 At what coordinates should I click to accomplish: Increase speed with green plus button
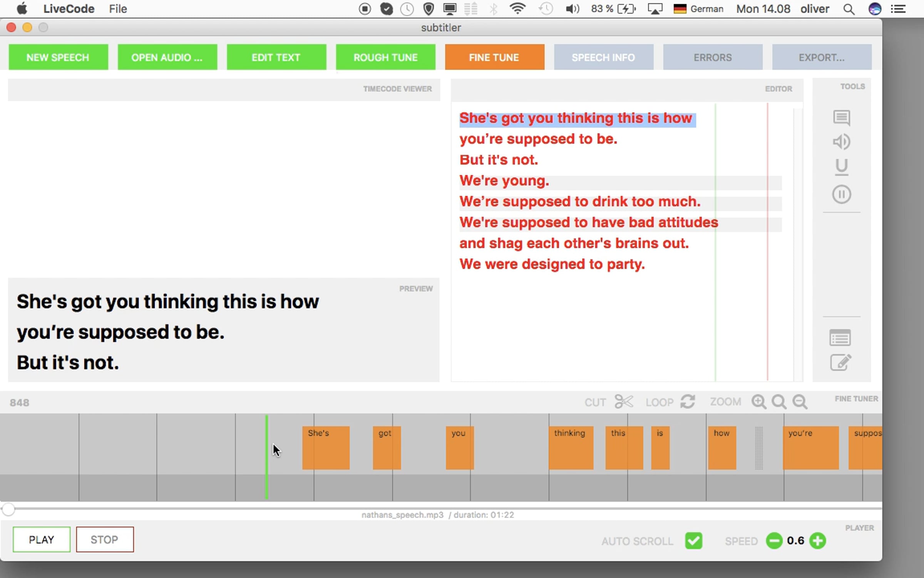818,540
